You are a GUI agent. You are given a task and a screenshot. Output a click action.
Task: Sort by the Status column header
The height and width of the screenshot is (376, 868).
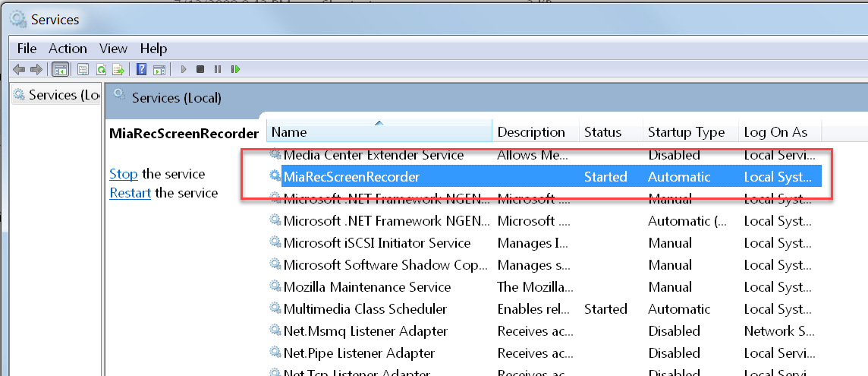coord(602,132)
